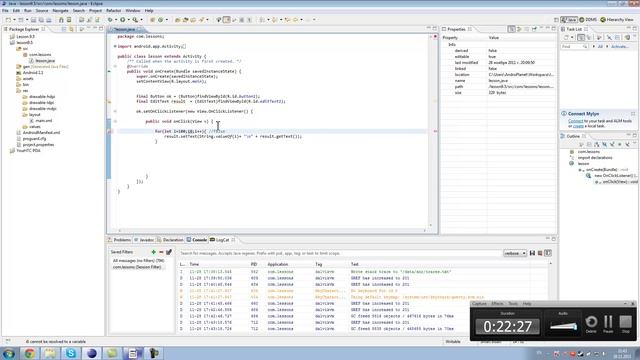Adjust the recorder Audio level slider
The width and height of the screenshot is (640, 360).
[563, 326]
